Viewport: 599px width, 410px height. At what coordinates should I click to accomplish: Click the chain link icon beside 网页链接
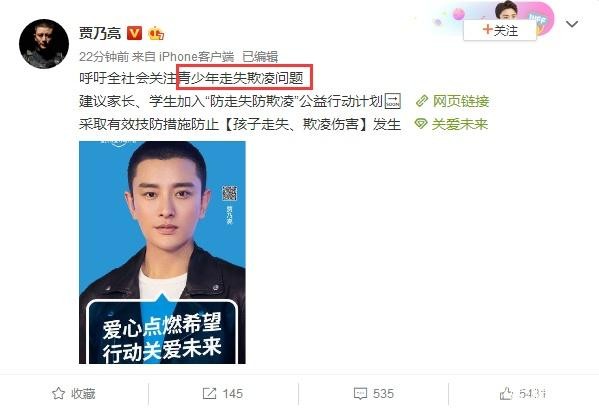421,101
